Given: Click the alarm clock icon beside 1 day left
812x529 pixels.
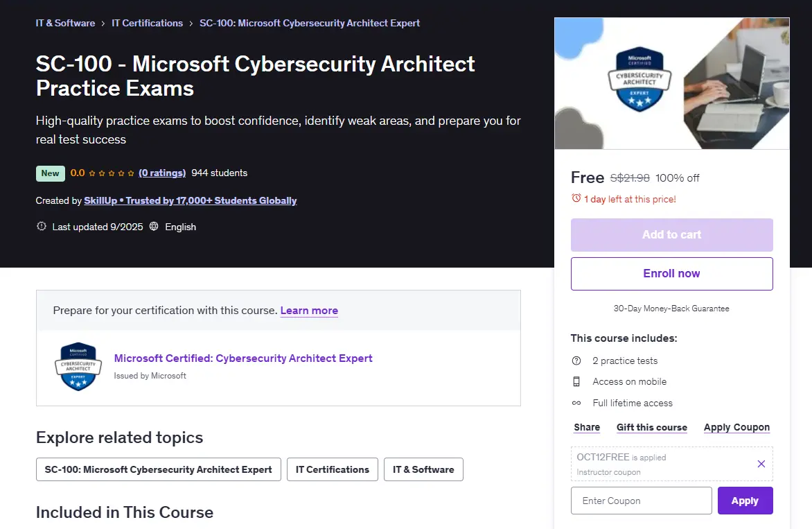Looking at the screenshot, I should tap(576, 198).
